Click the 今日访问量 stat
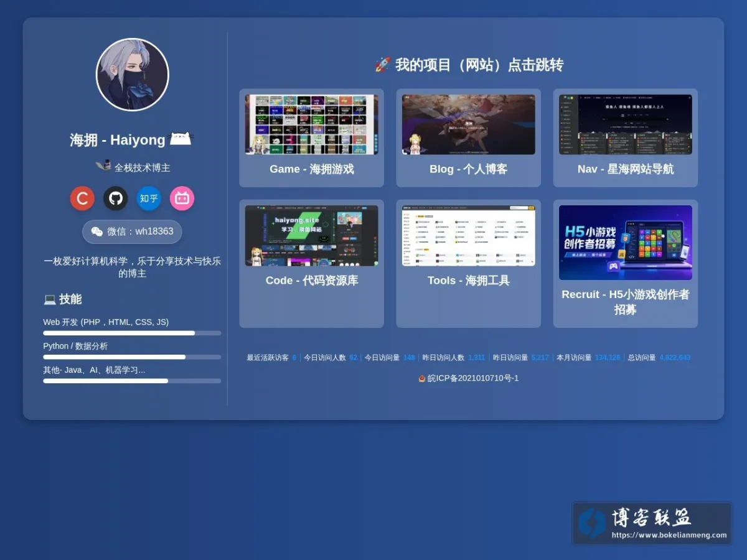Viewport: 747px width, 560px height. (390, 358)
